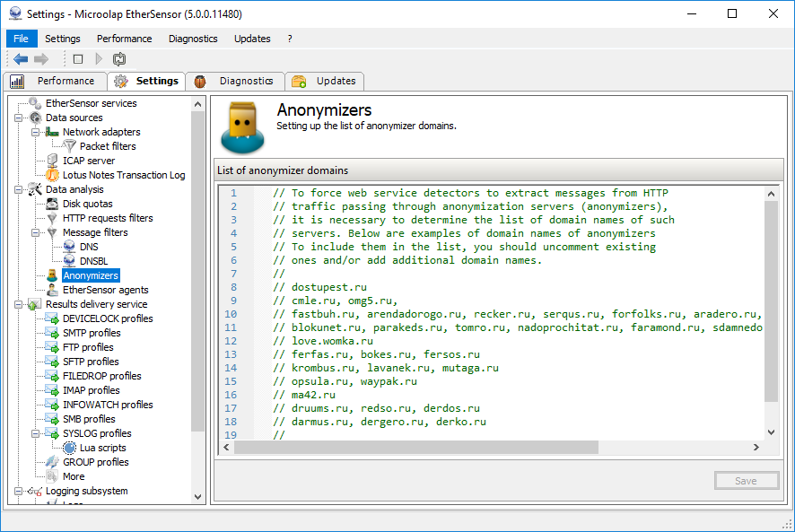Select IMAP profiles in the tree
This screenshot has width=795, height=532.
(92, 390)
